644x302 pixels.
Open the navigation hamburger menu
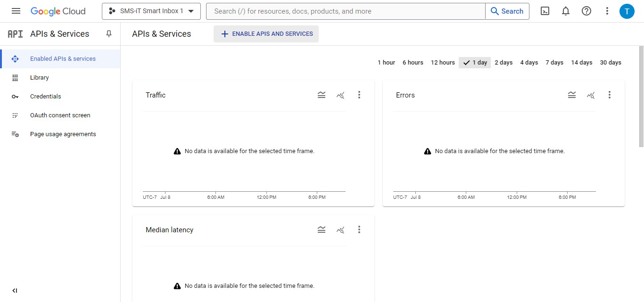[16, 10]
